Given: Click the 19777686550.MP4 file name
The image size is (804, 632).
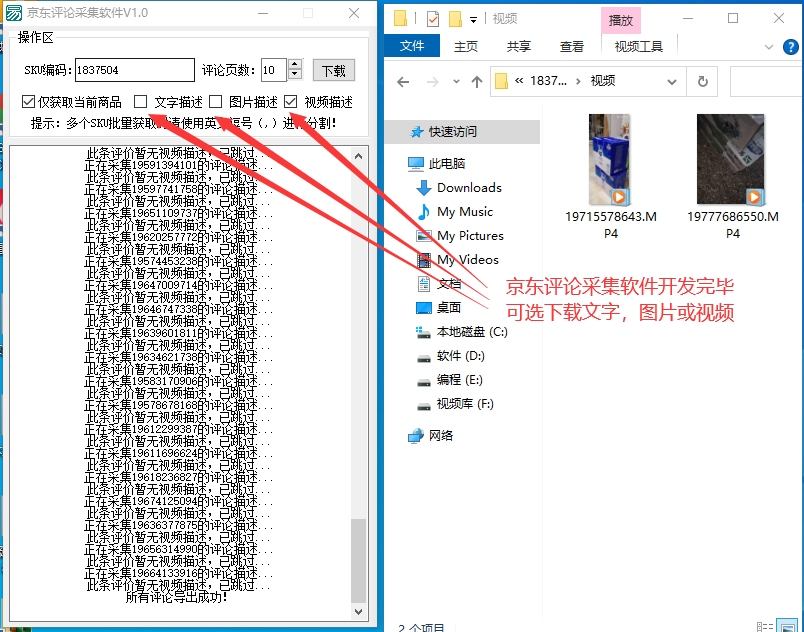Looking at the screenshot, I should pyautogui.click(x=733, y=225).
